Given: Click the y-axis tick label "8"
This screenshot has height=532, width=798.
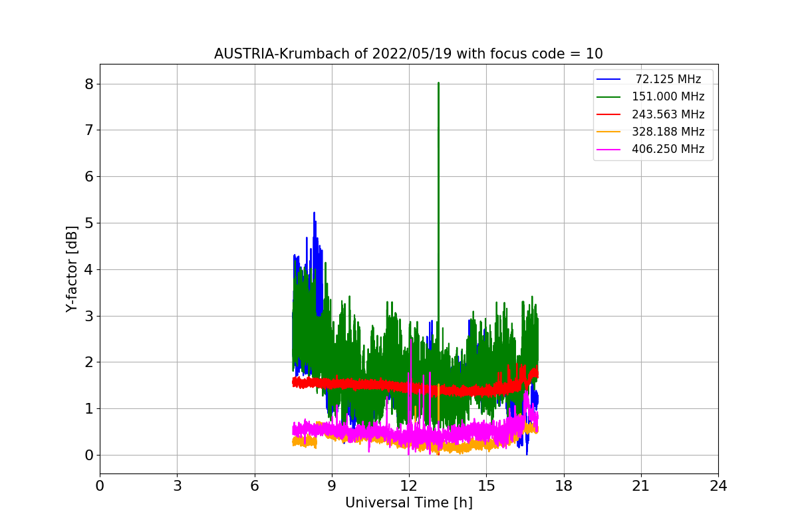Looking at the screenshot, I should (88, 84).
